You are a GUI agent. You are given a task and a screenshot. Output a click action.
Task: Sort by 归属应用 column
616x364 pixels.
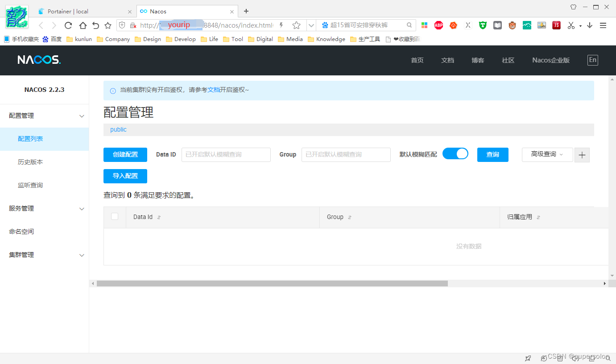538,217
